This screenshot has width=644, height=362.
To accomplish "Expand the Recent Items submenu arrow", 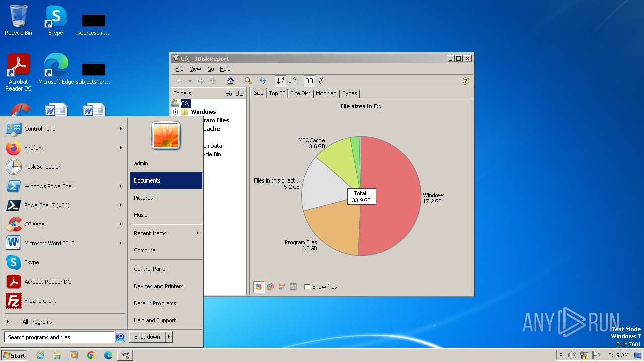I will (198, 233).
